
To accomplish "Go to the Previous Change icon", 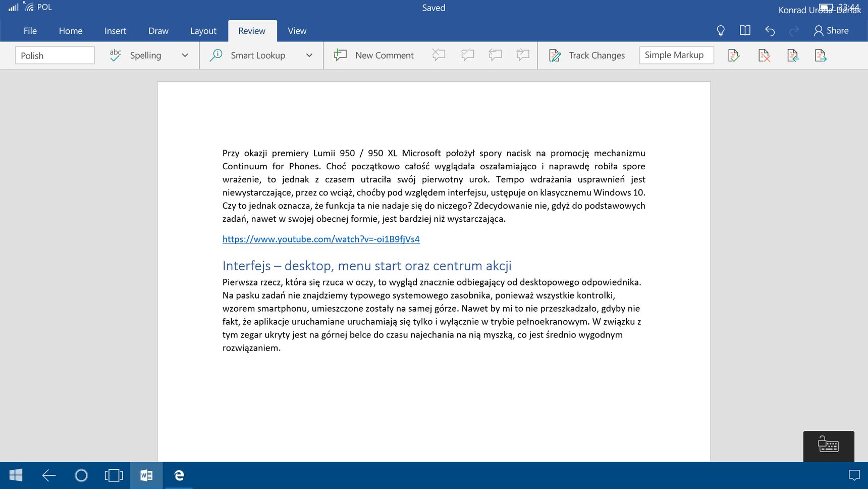I will click(793, 56).
